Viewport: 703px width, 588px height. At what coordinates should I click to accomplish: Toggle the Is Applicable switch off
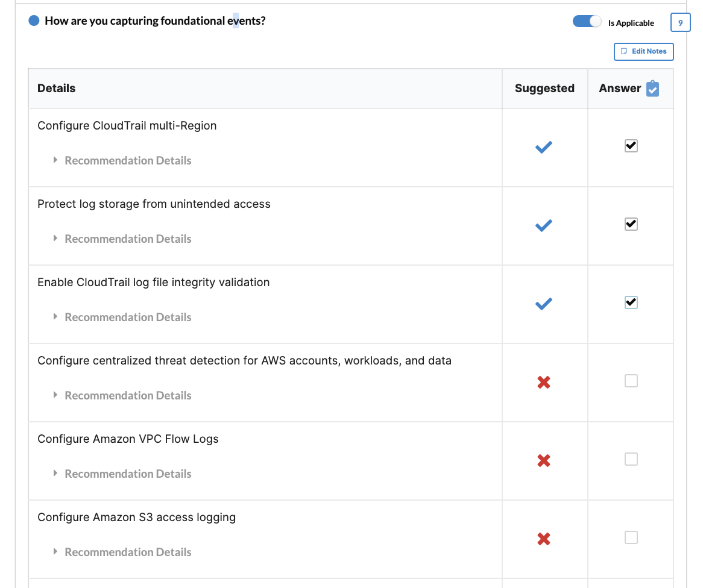[587, 21]
